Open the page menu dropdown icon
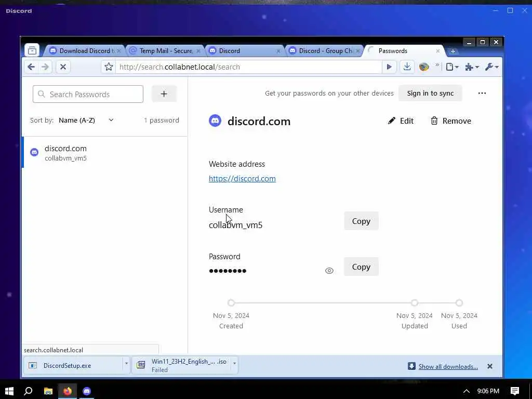This screenshot has height=399, width=532. (x=453, y=67)
